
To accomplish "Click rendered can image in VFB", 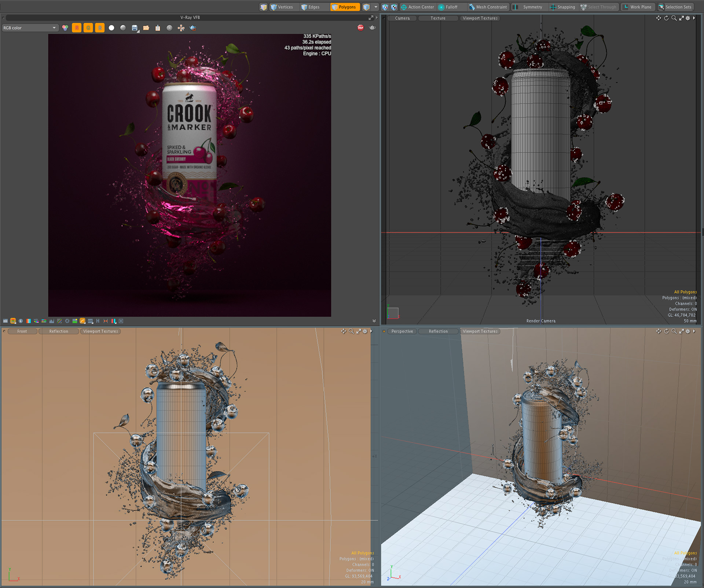I will coord(190,175).
